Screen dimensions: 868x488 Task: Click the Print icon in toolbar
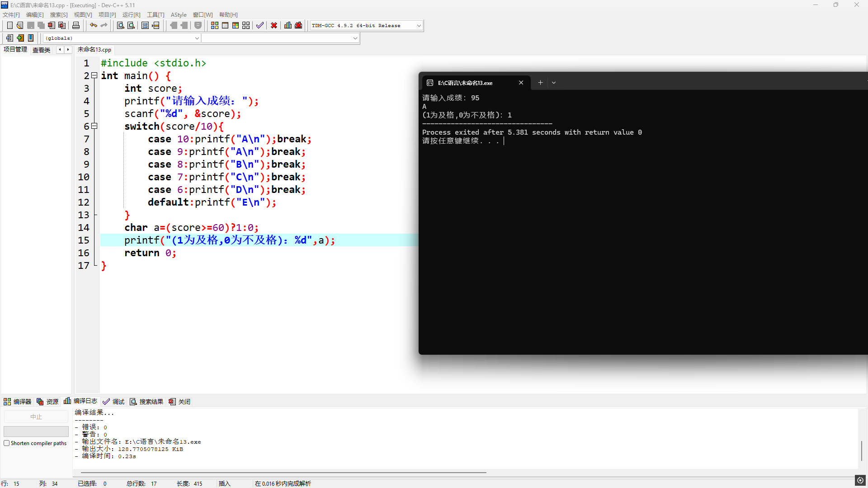pos(76,25)
